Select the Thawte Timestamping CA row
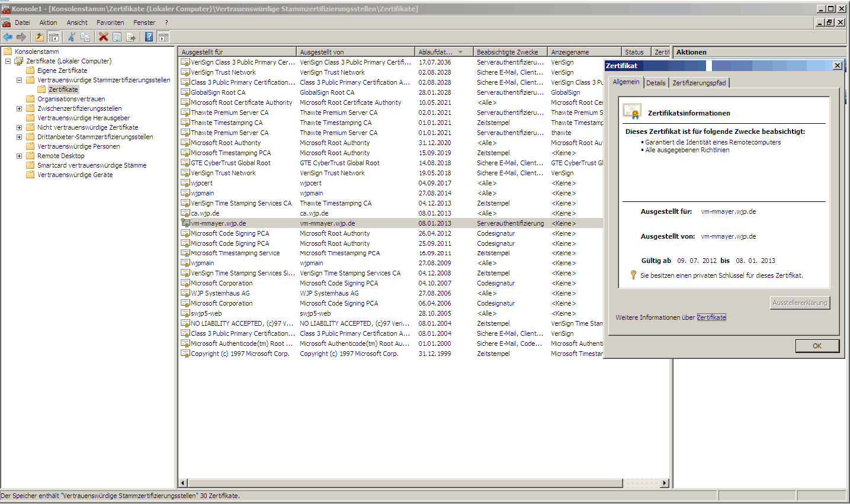Viewport: 850px width, 504px height. click(391, 123)
